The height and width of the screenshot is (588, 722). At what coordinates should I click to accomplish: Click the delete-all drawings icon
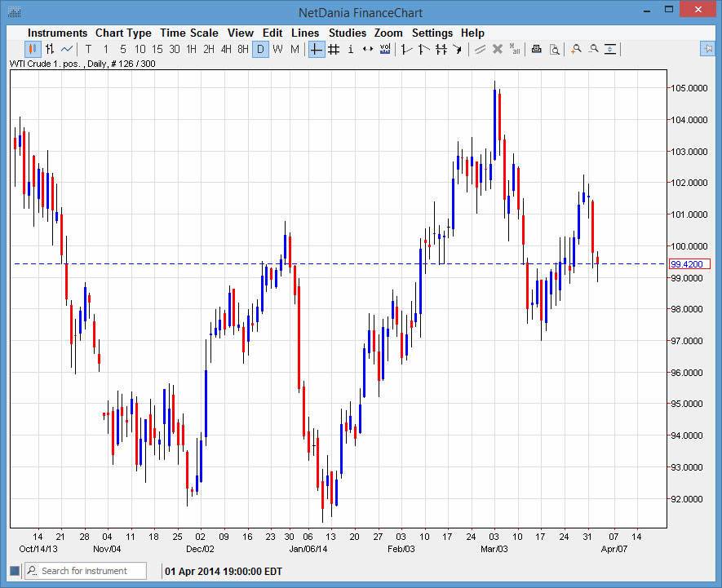514,49
